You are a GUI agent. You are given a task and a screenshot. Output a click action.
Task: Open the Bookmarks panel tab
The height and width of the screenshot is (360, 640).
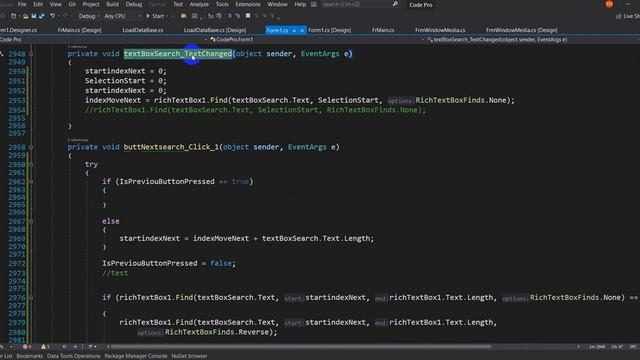(x=29, y=356)
